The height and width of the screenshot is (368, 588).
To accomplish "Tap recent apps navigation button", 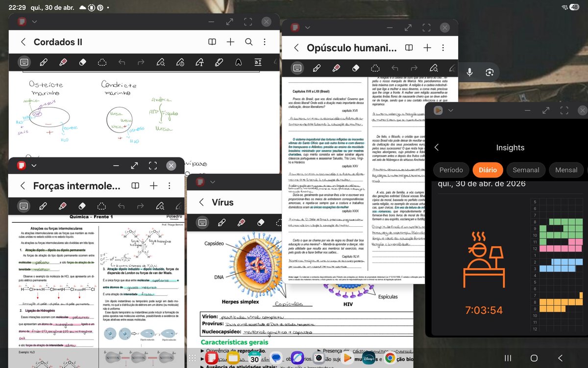I will [x=508, y=358].
